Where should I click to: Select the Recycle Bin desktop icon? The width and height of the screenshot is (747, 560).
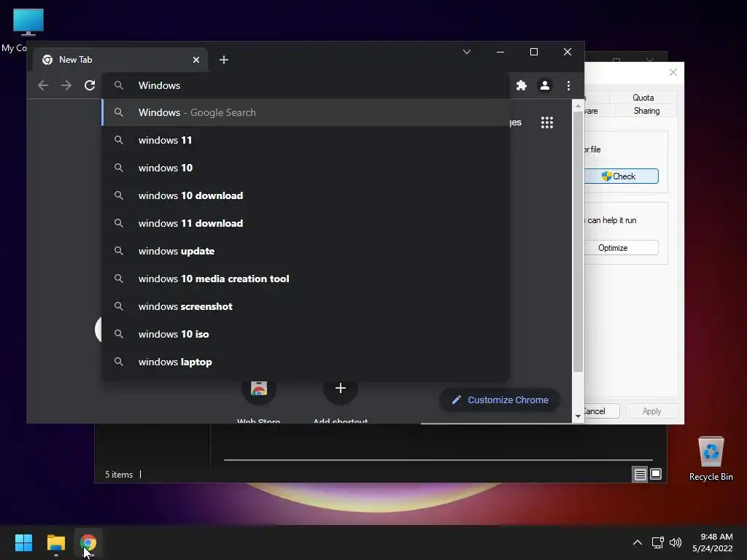pos(711,459)
